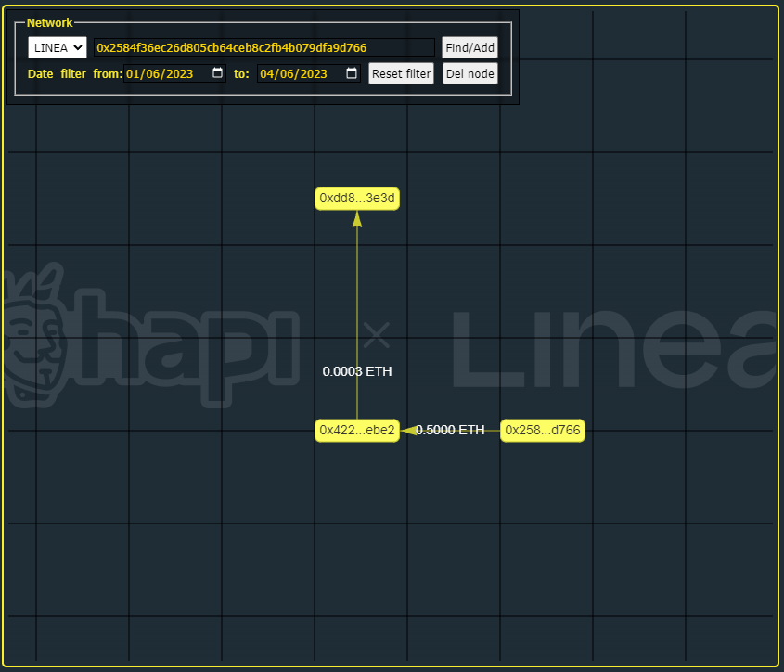This screenshot has height=672, width=784.
Task: Expand the LINEA network dropdown
Action: [58, 47]
